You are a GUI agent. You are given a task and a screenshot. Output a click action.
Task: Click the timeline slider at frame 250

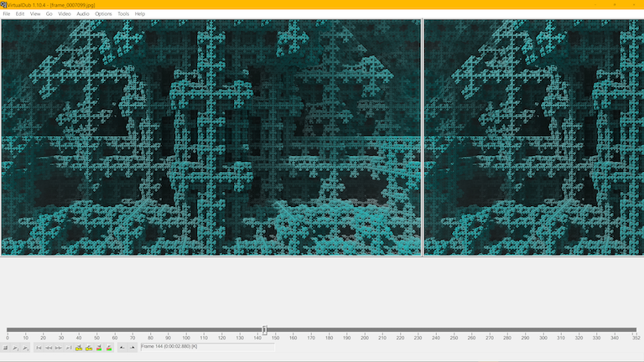[x=454, y=330]
